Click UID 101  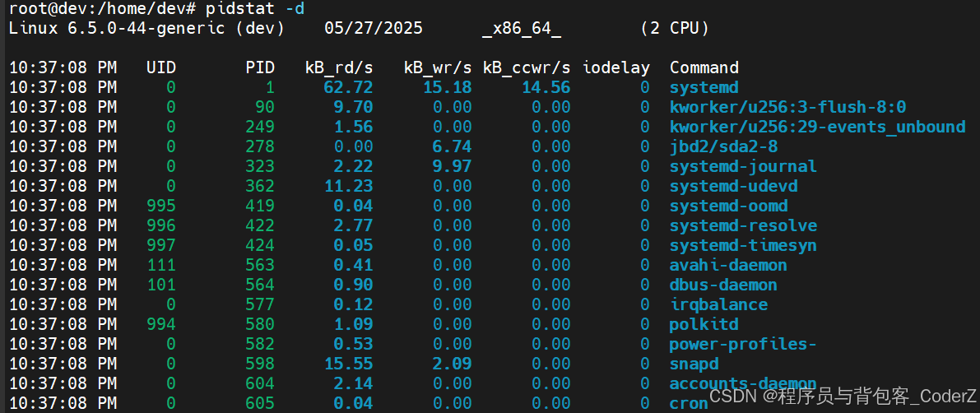point(161,285)
